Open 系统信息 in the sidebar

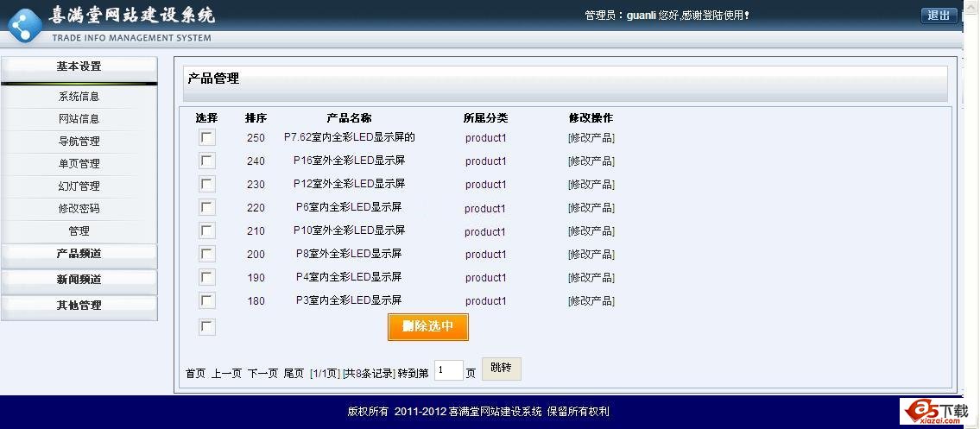[x=79, y=97]
